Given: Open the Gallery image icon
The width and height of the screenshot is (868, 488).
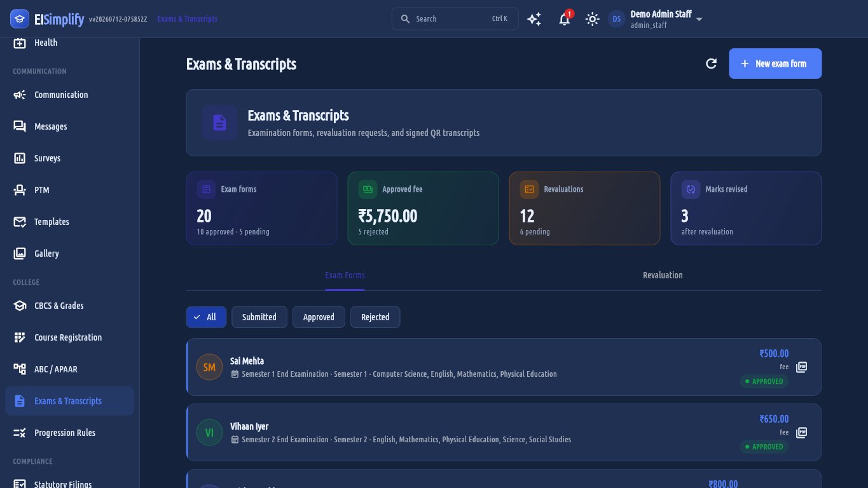Looking at the screenshot, I should (x=20, y=254).
